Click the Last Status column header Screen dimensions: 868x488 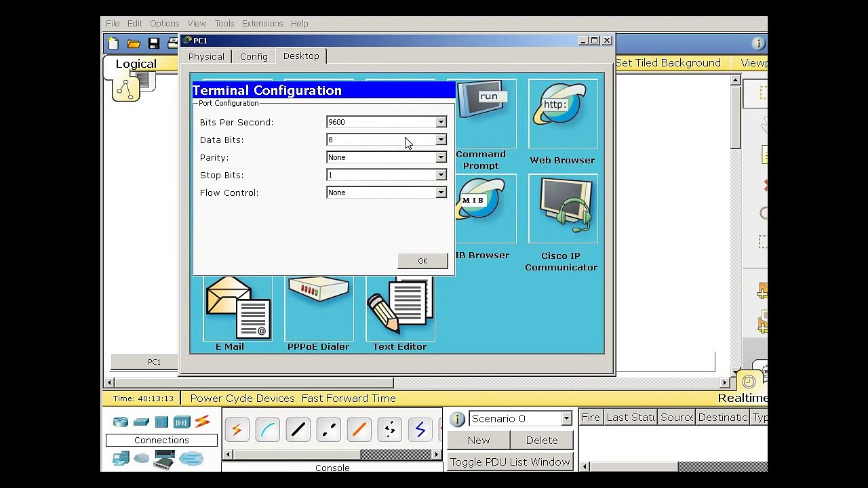pos(631,418)
